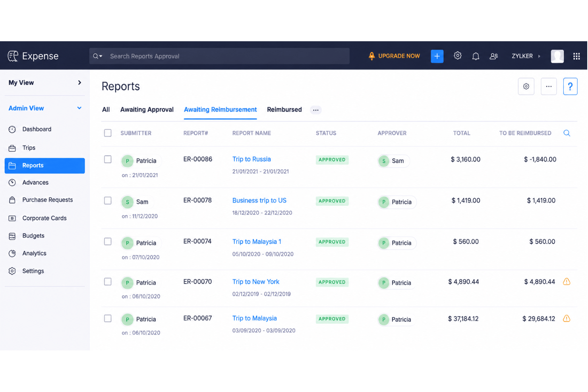588x392 pixels.
Task: Open notifications bell icon
Action: pyautogui.click(x=476, y=56)
